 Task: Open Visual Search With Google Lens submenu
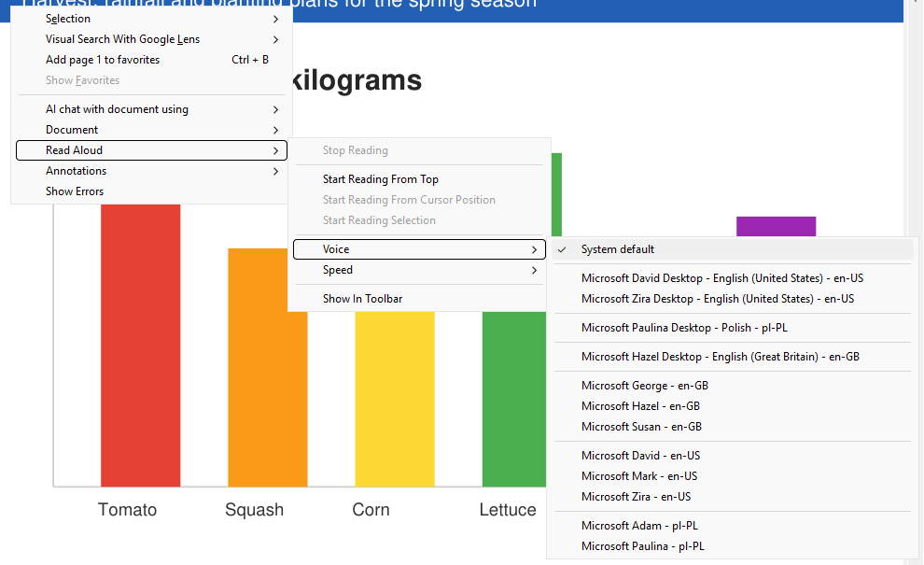[x=151, y=39]
